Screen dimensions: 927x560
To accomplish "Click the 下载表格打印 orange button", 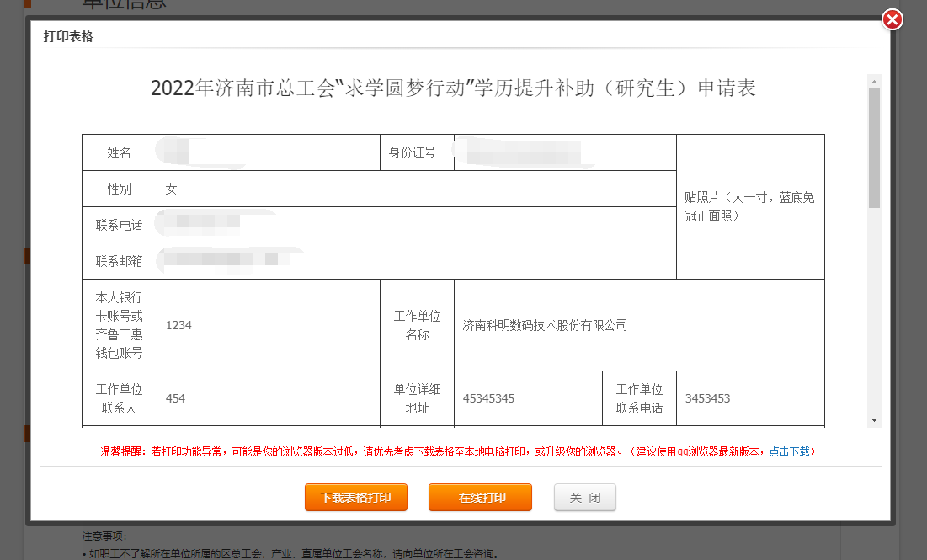I will tap(355, 497).
